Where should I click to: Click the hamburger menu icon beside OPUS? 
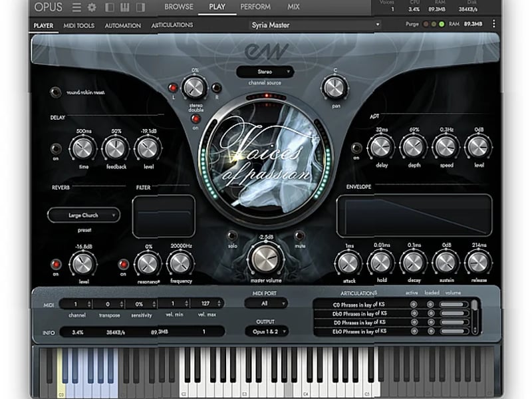[77, 7]
